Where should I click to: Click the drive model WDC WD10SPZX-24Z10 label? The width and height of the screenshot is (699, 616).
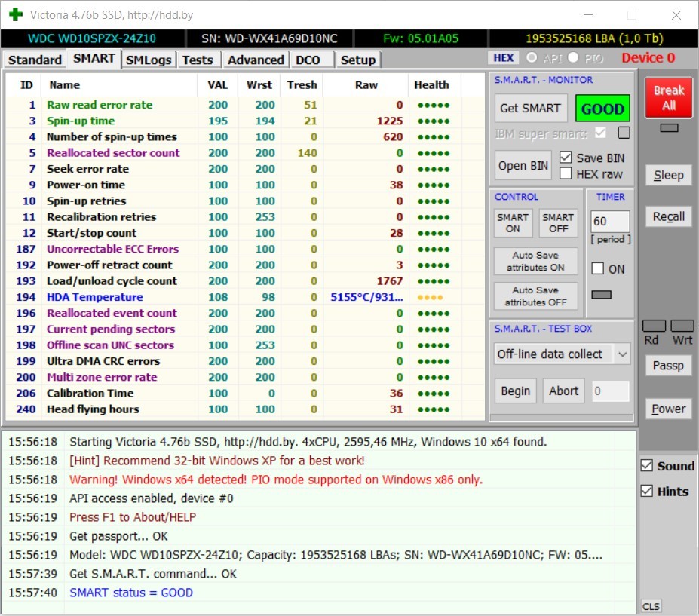point(92,38)
